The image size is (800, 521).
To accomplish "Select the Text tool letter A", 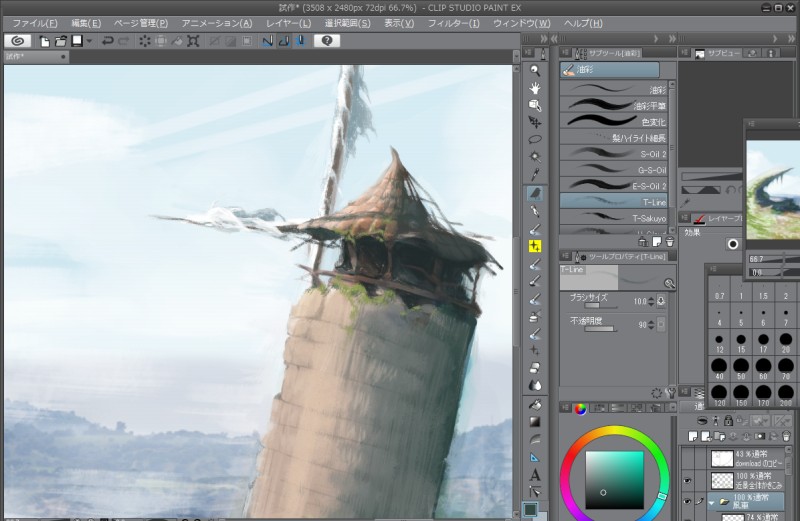I will click(535, 475).
